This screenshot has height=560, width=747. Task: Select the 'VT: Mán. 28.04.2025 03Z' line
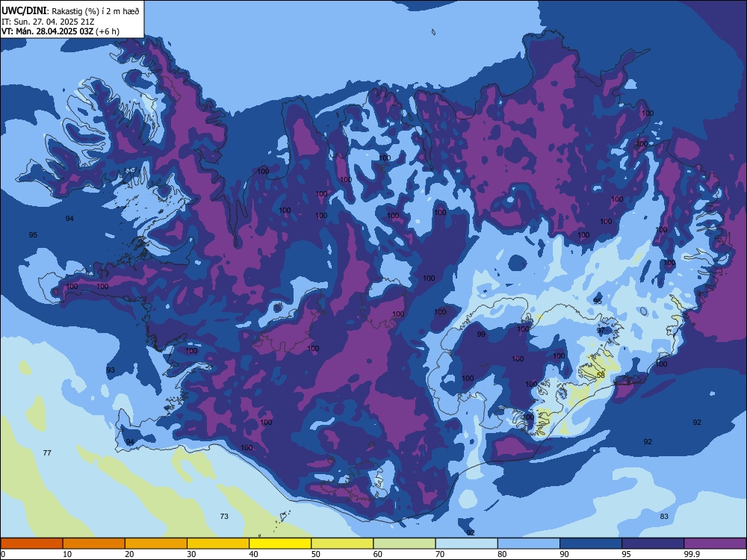(x=47, y=31)
